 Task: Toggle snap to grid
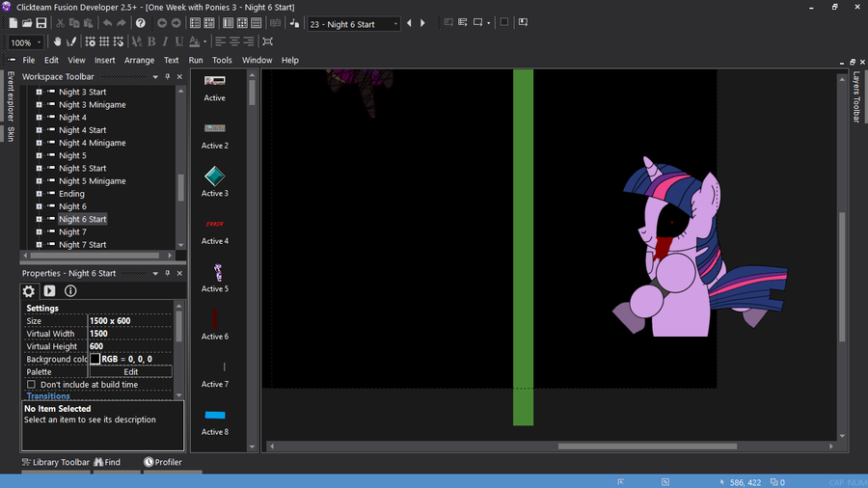(x=119, y=41)
